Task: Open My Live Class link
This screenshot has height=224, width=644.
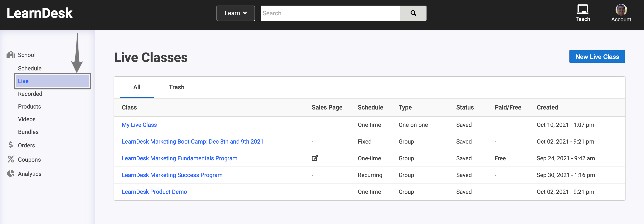Action: coord(139,125)
